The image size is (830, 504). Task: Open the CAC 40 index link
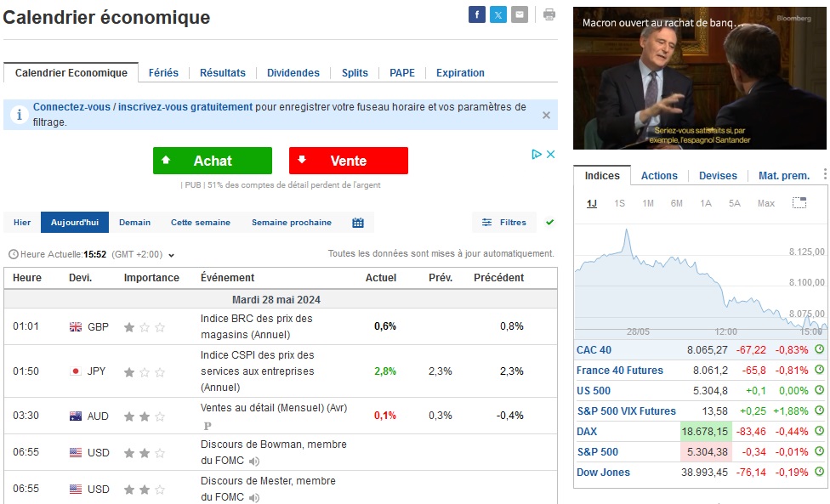point(594,349)
